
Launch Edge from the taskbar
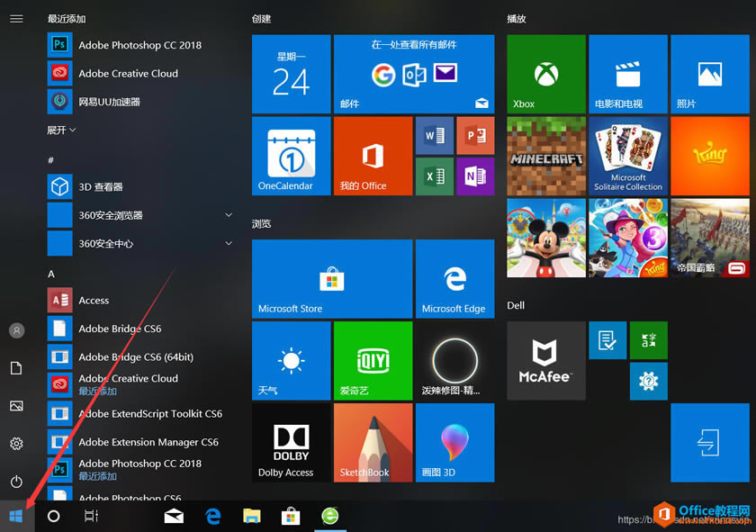click(x=212, y=516)
